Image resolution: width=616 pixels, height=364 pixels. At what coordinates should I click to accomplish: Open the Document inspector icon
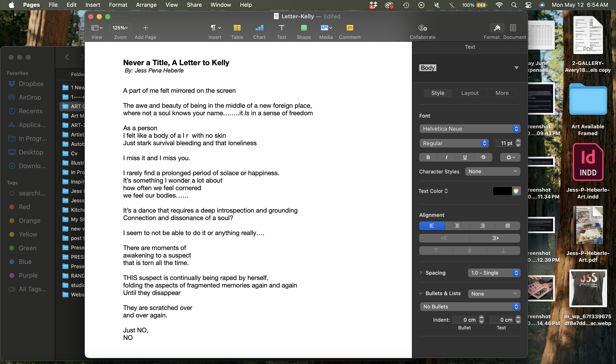coord(513,28)
